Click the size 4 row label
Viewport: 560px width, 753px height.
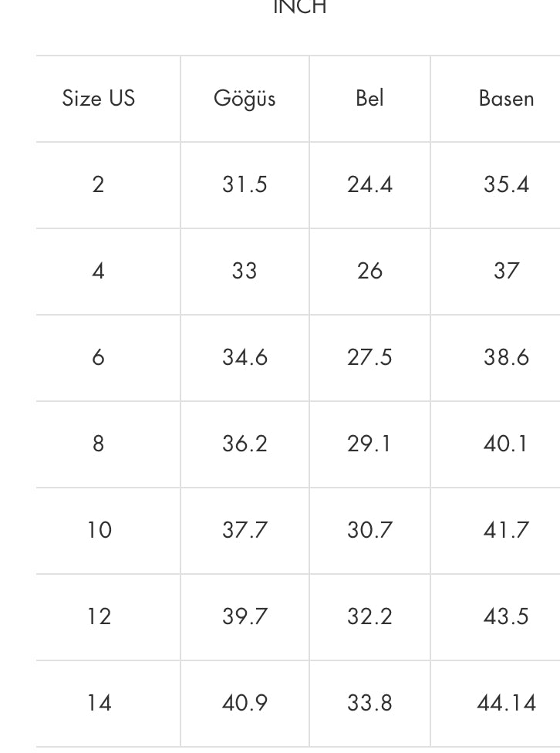click(98, 272)
